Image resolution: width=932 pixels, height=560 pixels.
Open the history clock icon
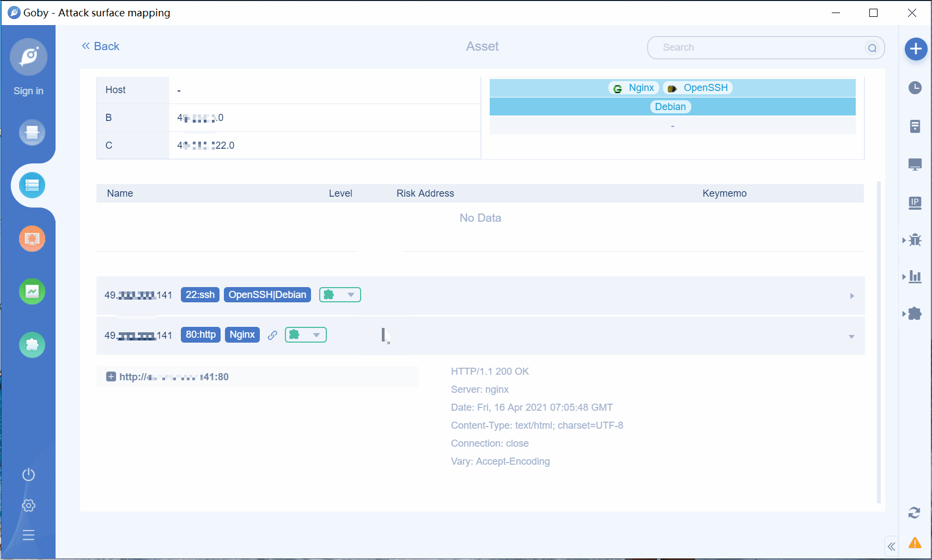coord(915,88)
